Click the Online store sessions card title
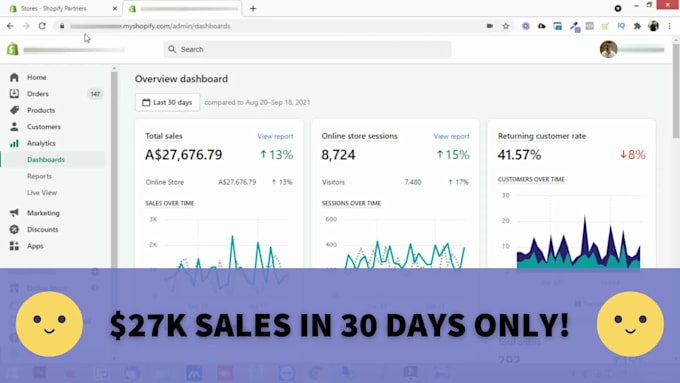680x383 pixels. (x=360, y=136)
